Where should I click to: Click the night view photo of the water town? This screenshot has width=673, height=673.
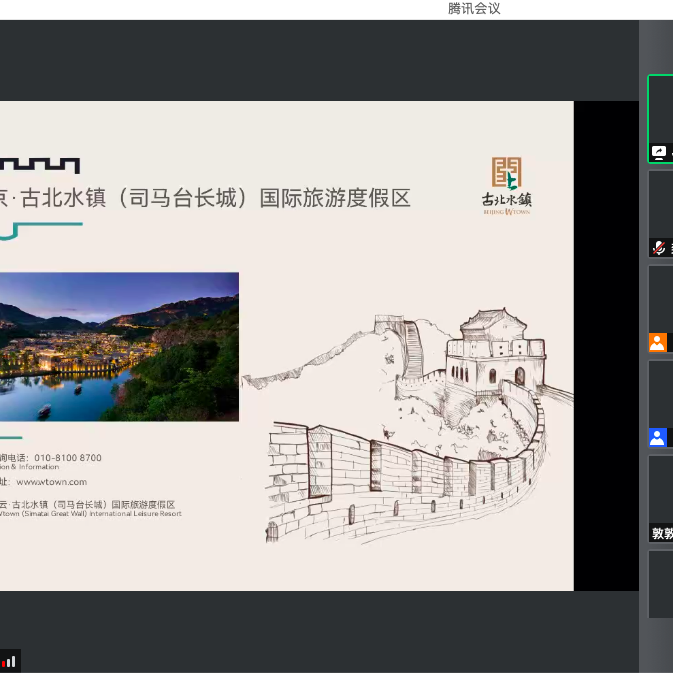119,347
